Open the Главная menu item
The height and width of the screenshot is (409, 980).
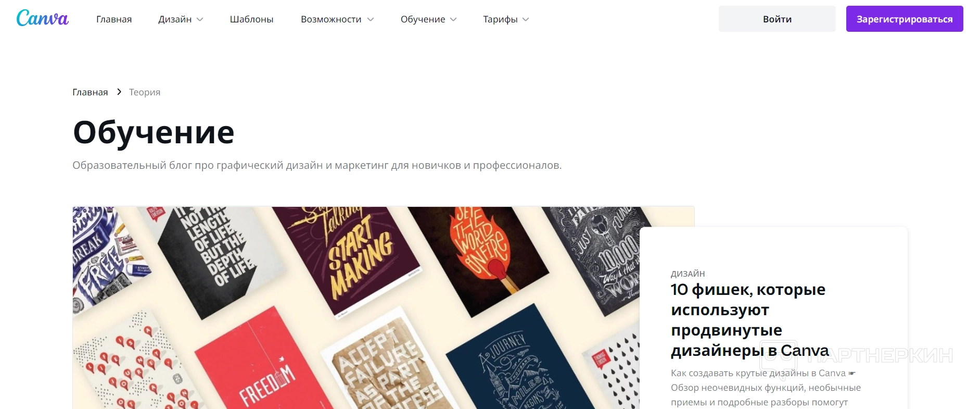[x=114, y=19]
